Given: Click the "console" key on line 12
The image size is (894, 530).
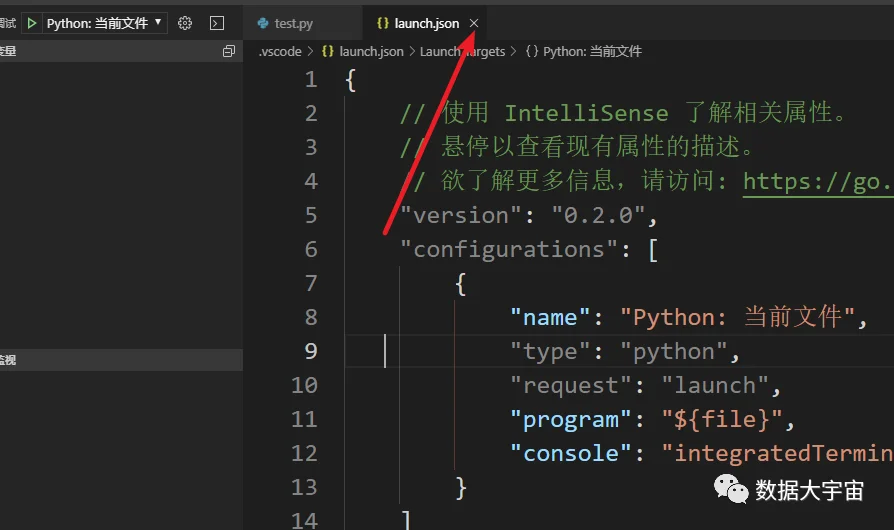Looking at the screenshot, I should 571,454.
